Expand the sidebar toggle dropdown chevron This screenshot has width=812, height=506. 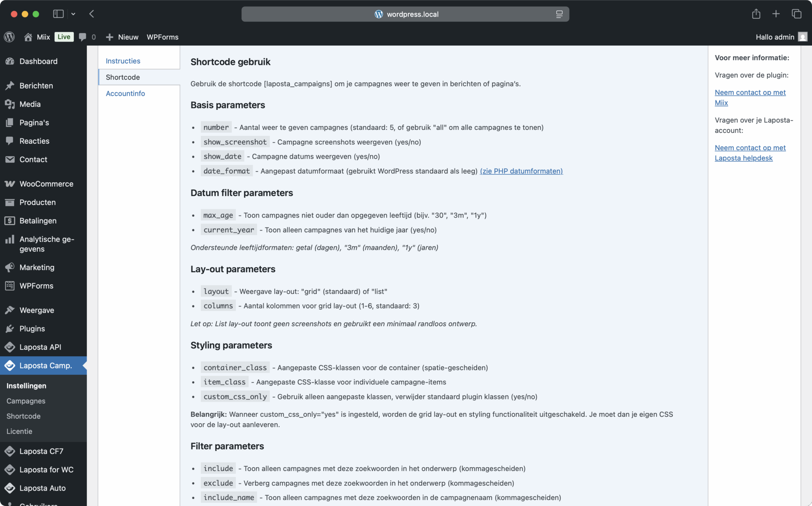pyautogui.click(x=73, y=14)
